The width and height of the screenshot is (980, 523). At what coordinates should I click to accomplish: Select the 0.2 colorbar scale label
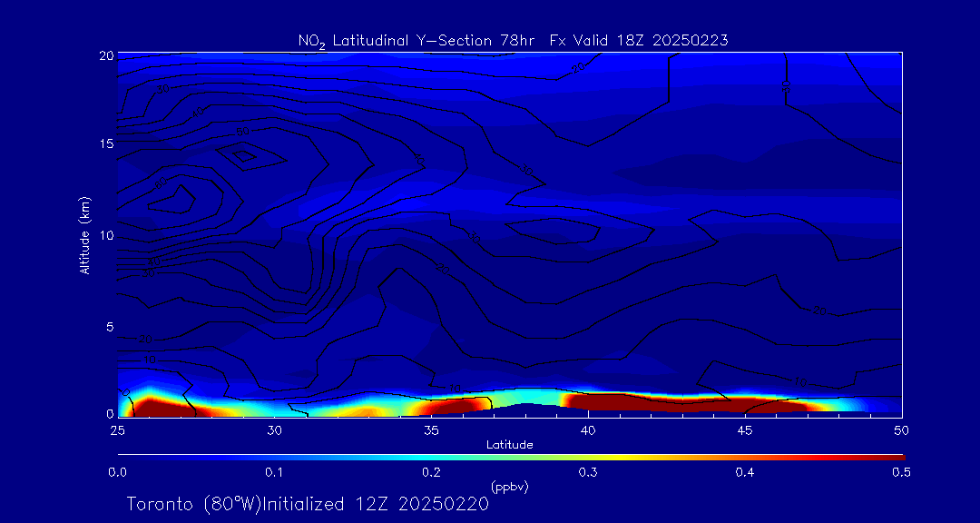click(431, 472)
